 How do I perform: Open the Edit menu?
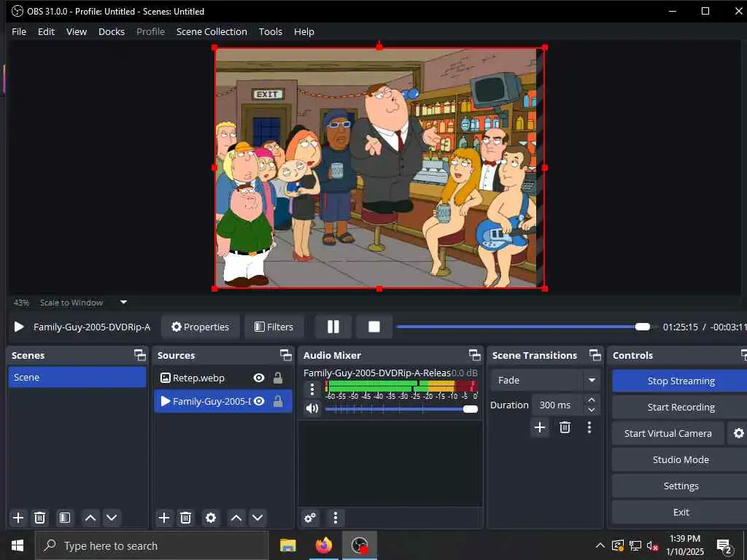tap(46, 31)
